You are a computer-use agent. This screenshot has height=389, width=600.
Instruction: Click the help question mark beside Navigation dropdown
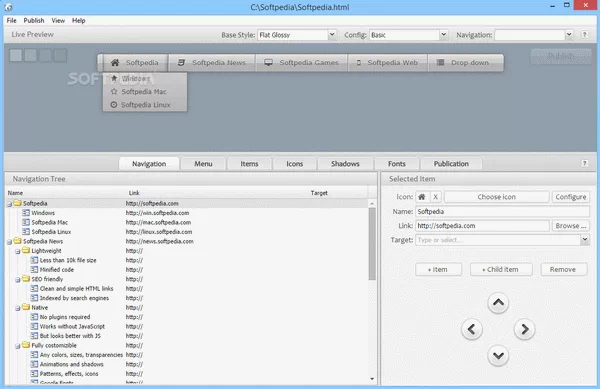pyautogui.click(x=584, y=34)
